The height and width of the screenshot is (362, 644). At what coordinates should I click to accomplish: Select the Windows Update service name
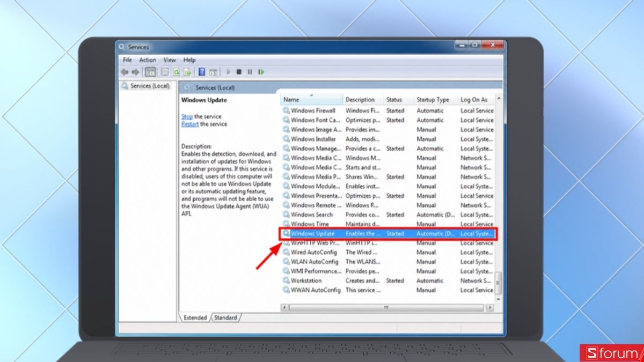[312, 234]
